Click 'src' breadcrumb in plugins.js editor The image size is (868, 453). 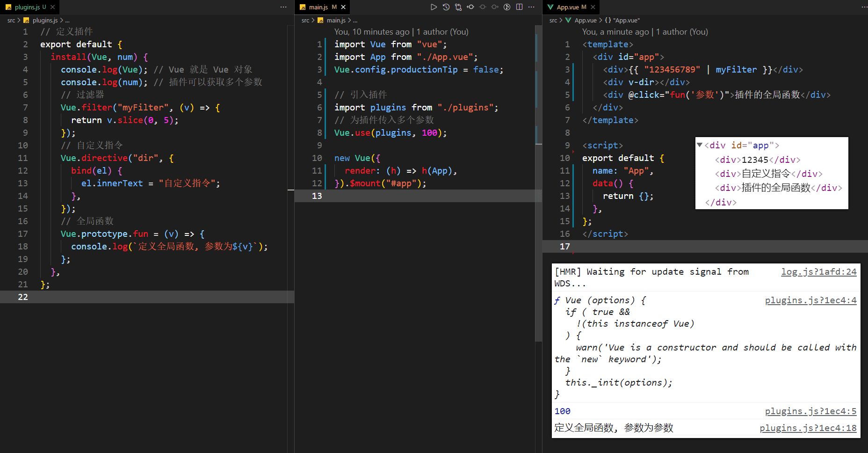11,20
